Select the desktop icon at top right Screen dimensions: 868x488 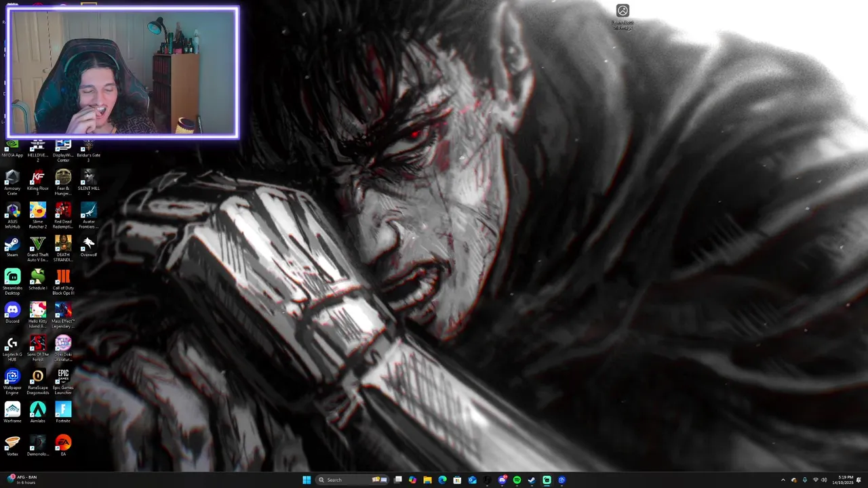pyautogui.click(x=623, y=17)
